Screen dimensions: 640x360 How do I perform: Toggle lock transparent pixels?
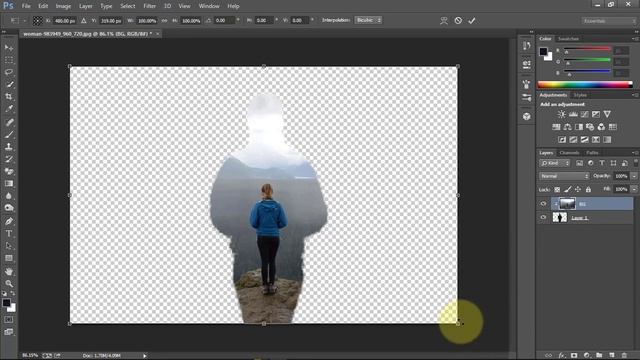click(x=557, y=189)
